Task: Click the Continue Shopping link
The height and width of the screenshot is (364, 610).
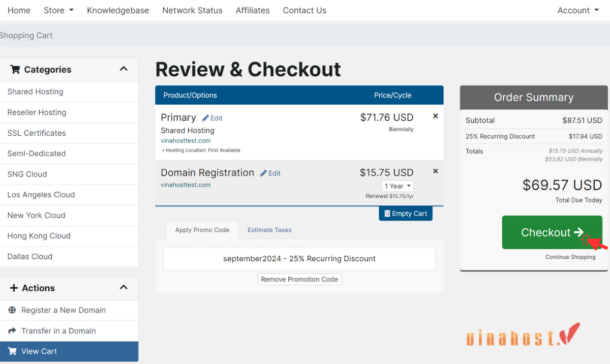Action: pyautogui.click(x=570, y=257)
